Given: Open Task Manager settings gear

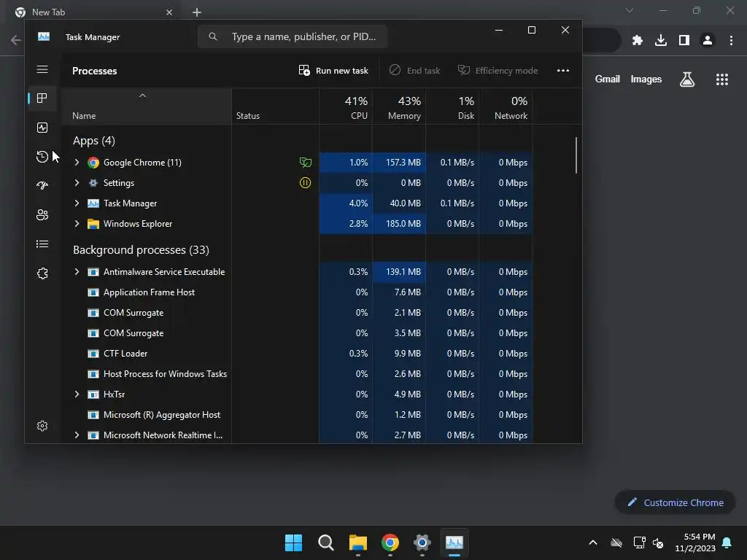Looking at the screenshot, I should pos(42,426).
